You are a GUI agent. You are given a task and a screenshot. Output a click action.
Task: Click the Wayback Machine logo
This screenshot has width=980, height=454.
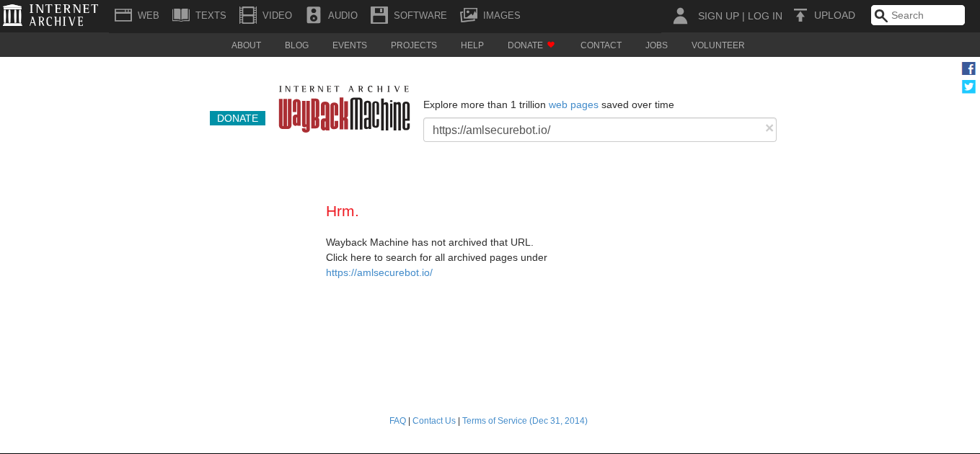[x=344, y=109]
